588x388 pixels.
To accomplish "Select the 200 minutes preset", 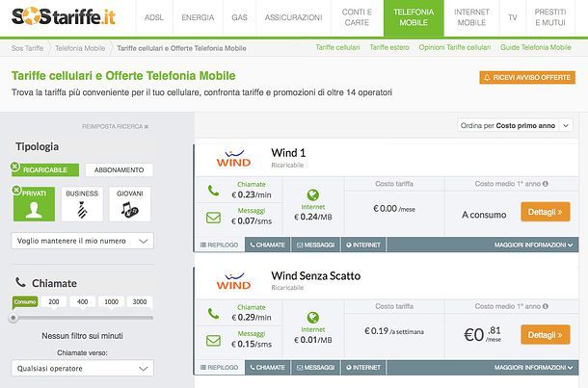I will [54, 302].
